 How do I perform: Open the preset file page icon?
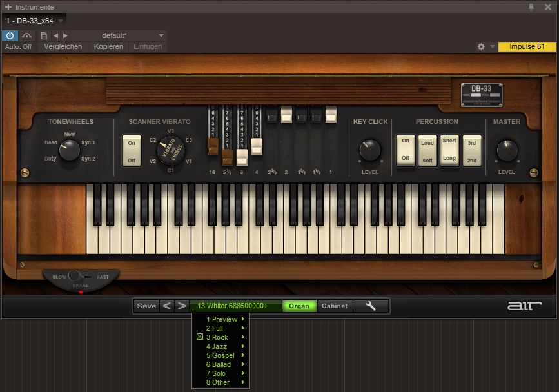[x=44, y=35]
